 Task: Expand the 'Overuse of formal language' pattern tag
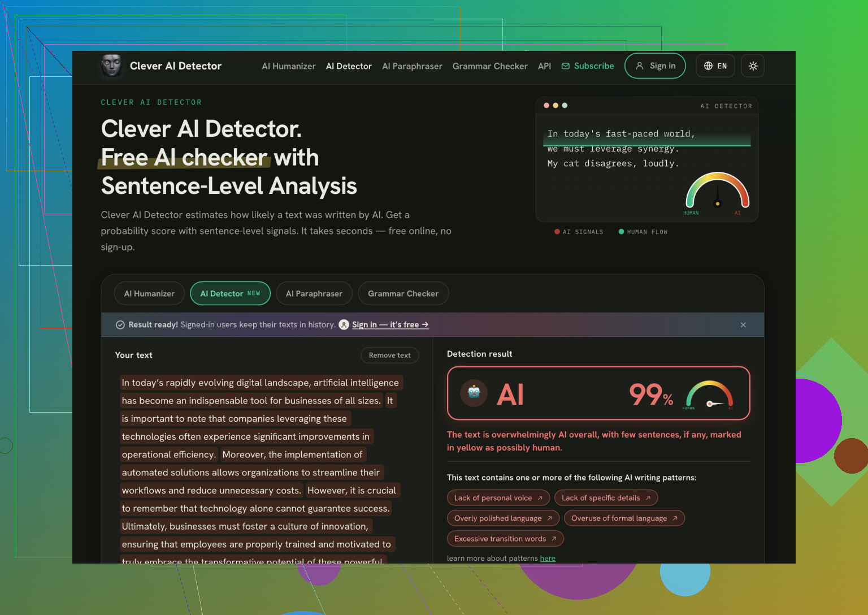pos(624,518)
